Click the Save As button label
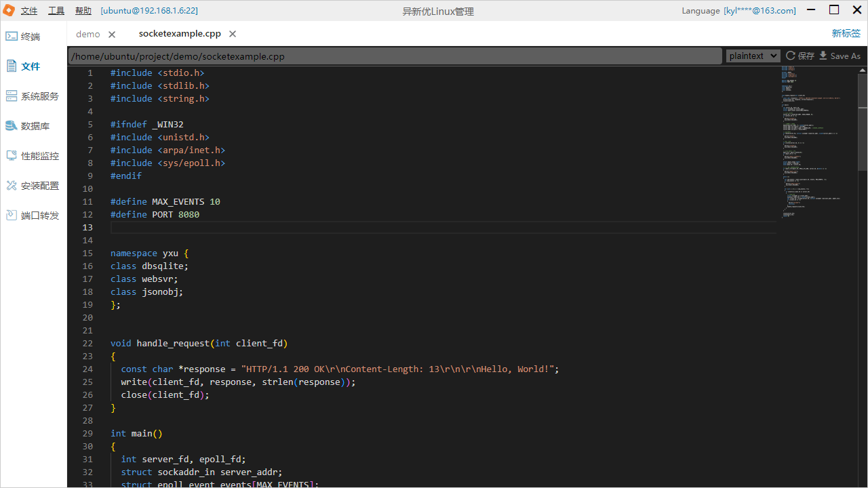Screen dimensions: 868x488 click(x=846, y=56)
